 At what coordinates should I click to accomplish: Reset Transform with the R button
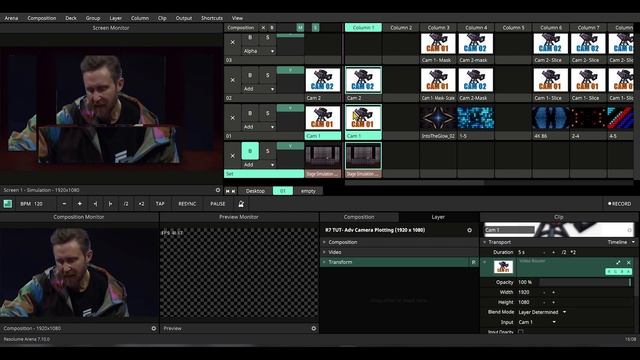point(473,262)
